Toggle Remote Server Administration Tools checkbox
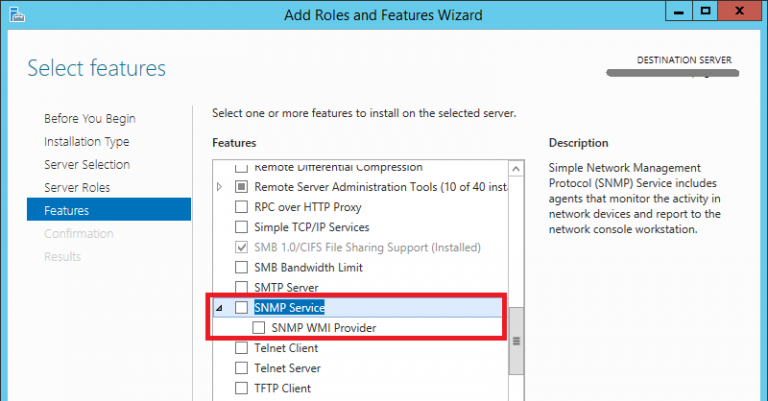The image size is (768, 401). pyautogui.click(x=240, y=187)
